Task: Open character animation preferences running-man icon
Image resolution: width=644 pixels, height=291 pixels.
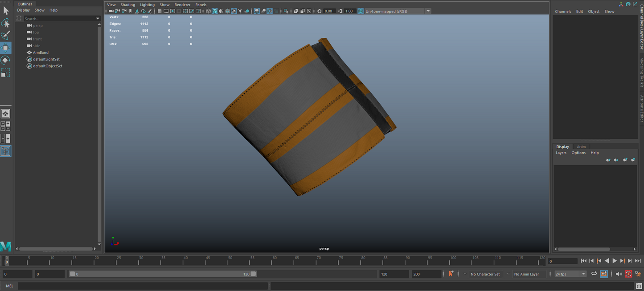Action: [x=638, y=274]
